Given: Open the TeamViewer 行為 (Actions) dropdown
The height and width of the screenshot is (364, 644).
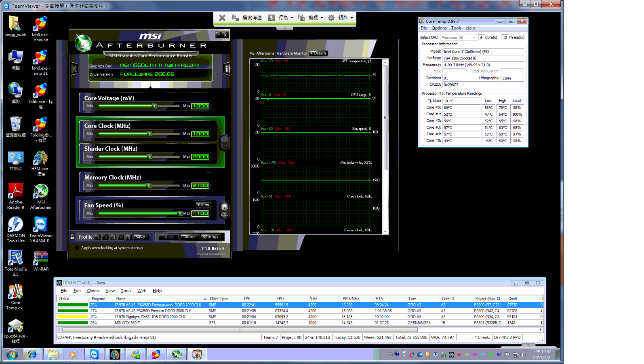Looking at the screenshot, I should click(x=281, y=18).
